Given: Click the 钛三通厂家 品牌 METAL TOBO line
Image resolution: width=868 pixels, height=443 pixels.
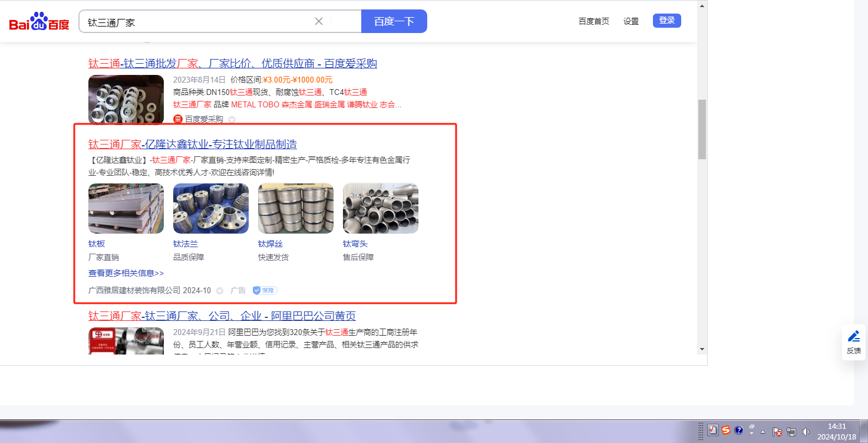Looking at the screenshot, I should click(x=288, y=104).
